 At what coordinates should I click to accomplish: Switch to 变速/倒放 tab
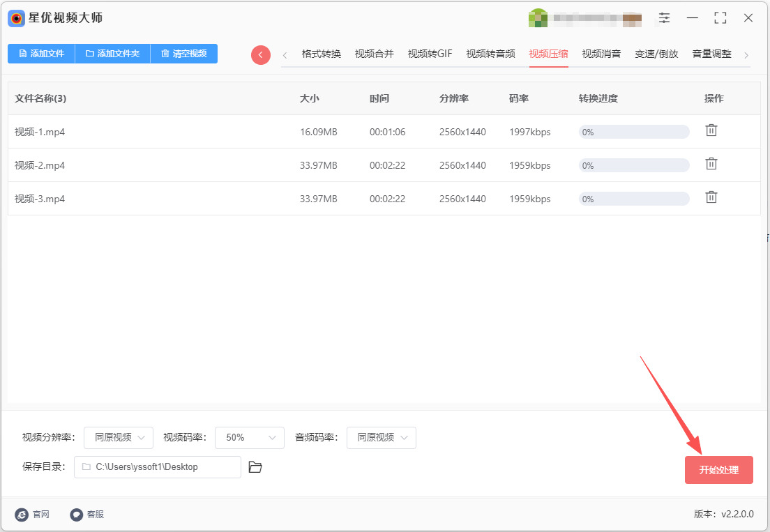click(x=656, y=54)
